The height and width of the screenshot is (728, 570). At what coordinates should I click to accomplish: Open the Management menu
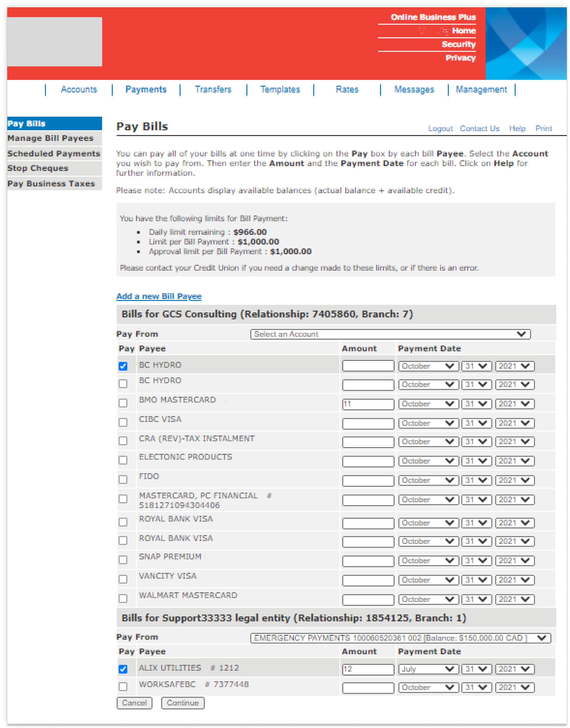(481, 89)
